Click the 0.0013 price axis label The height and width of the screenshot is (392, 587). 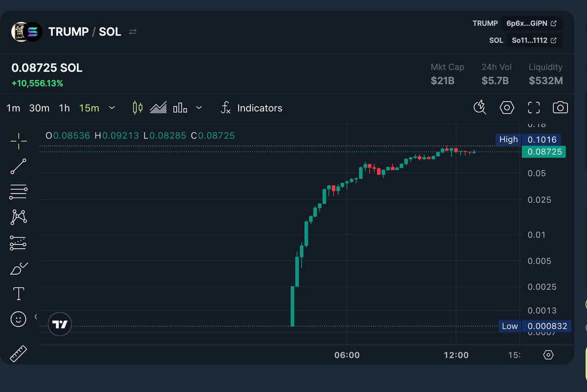[542, 311]
